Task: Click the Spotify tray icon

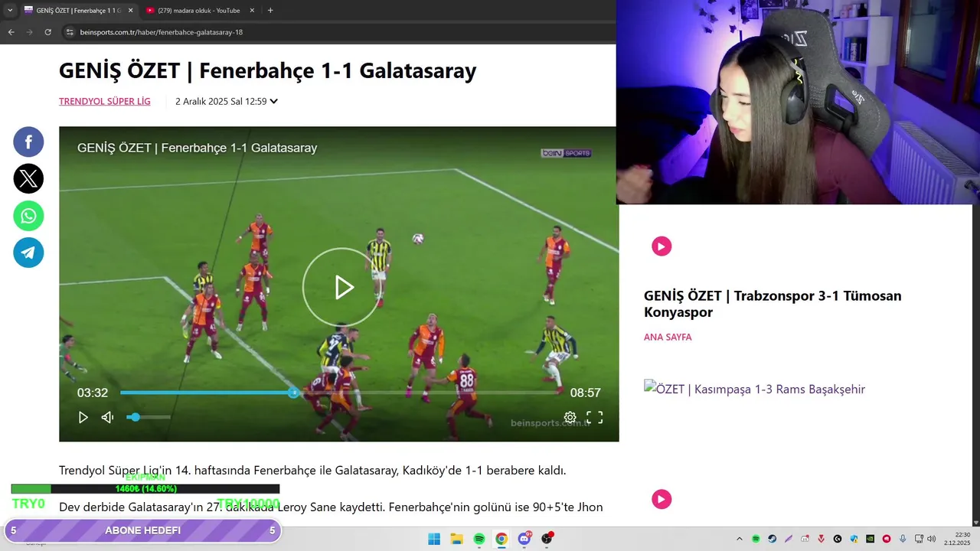Action: [756, 539]
